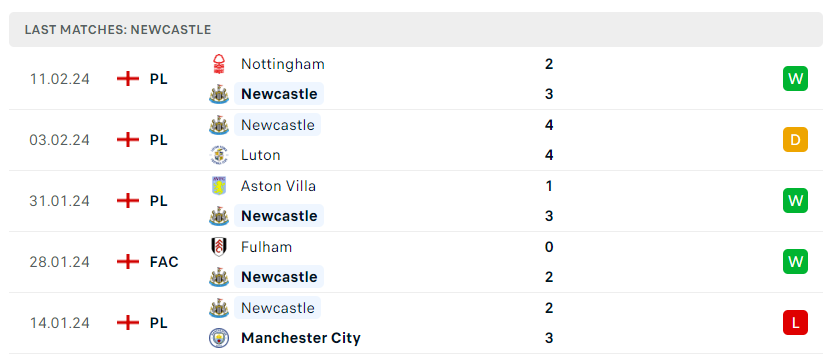Click the FAC competition label

(x=164, y=261)
